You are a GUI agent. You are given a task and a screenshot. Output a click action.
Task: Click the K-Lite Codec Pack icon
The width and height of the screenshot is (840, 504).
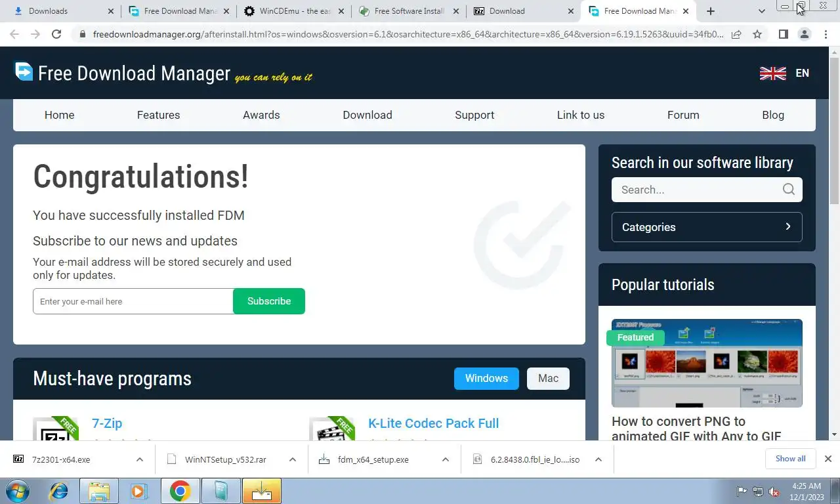[x=331, y=429]
